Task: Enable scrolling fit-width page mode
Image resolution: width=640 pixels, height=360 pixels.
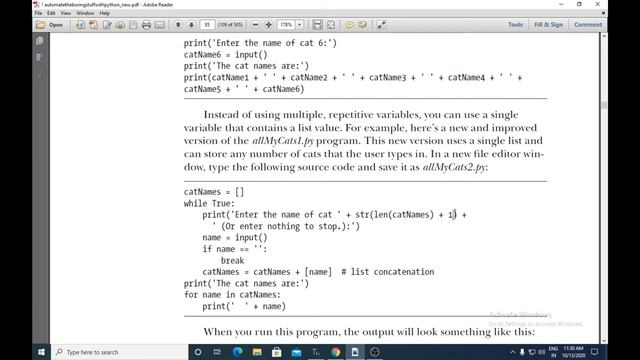Action: 317,25
